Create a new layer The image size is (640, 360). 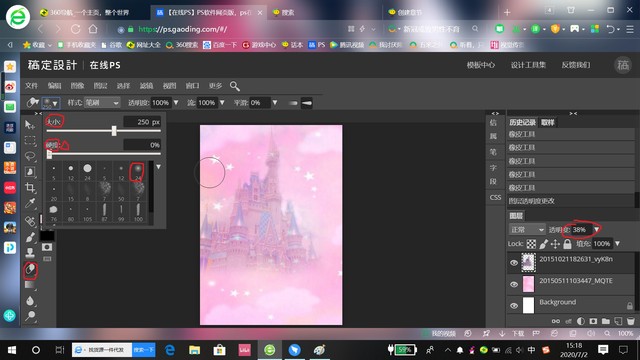point(618,321)
